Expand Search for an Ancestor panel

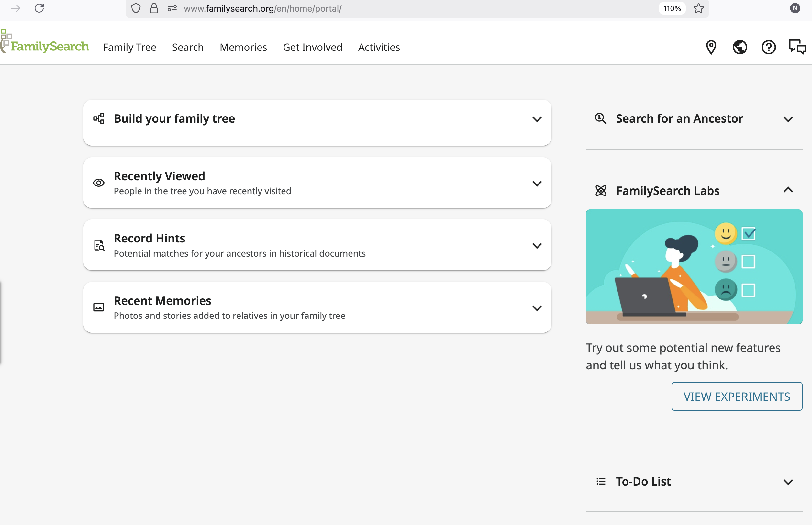pos(788,119)
